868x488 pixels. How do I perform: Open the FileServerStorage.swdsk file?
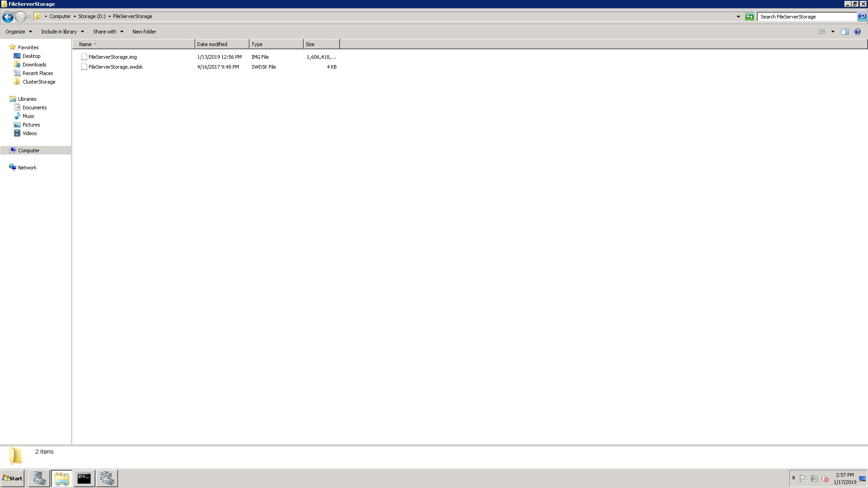point(115,67)
